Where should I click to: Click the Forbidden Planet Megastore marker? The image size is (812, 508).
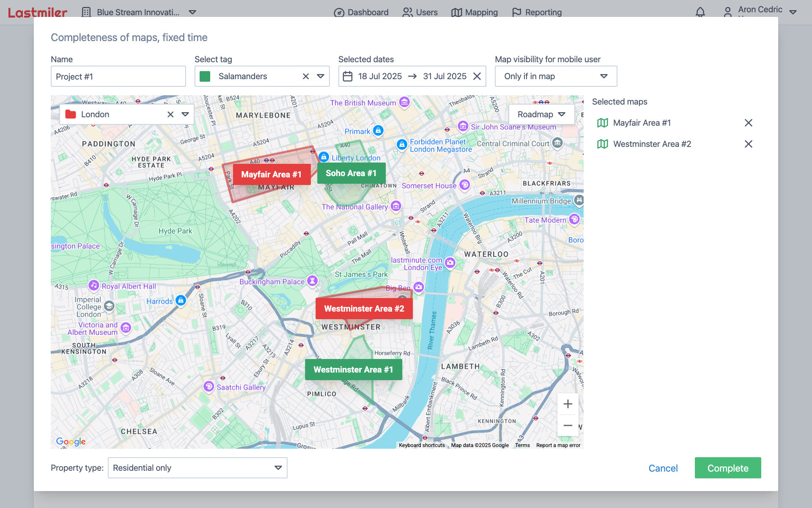(402, 145)
